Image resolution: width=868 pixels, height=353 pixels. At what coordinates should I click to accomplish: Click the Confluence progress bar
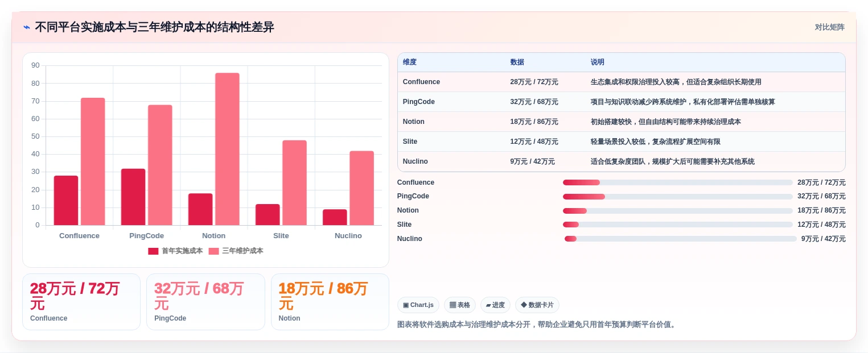(x=677, y=182)
